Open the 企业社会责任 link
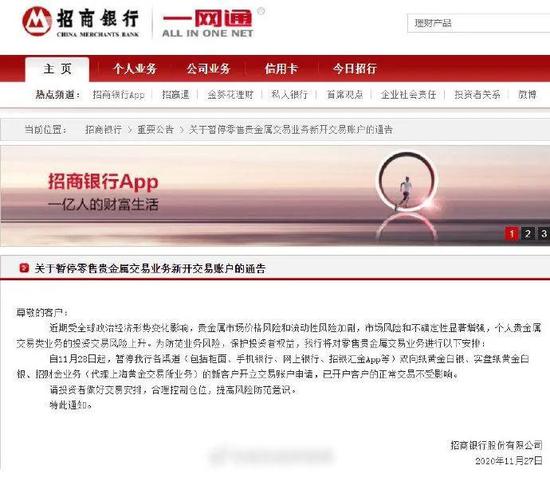 [409, 95]
